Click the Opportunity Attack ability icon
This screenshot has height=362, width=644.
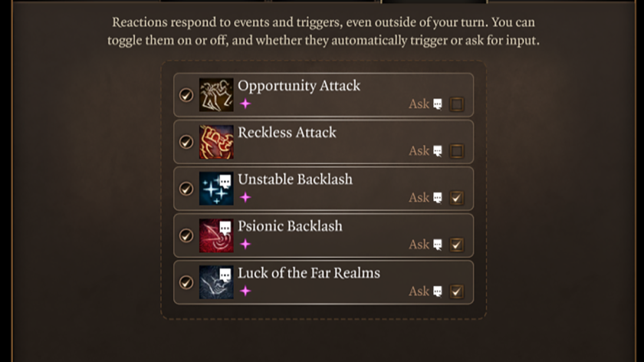[x=216, y=95]
